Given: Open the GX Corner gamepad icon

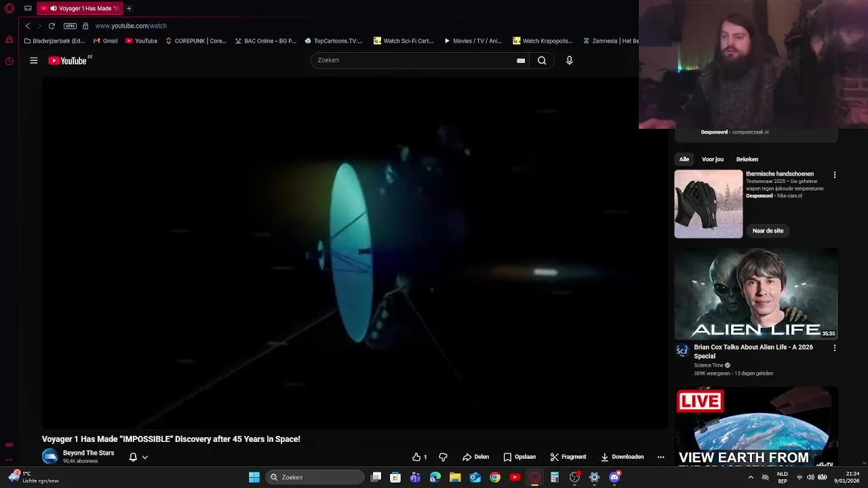Looking at the screenshot, I should 28,8.
